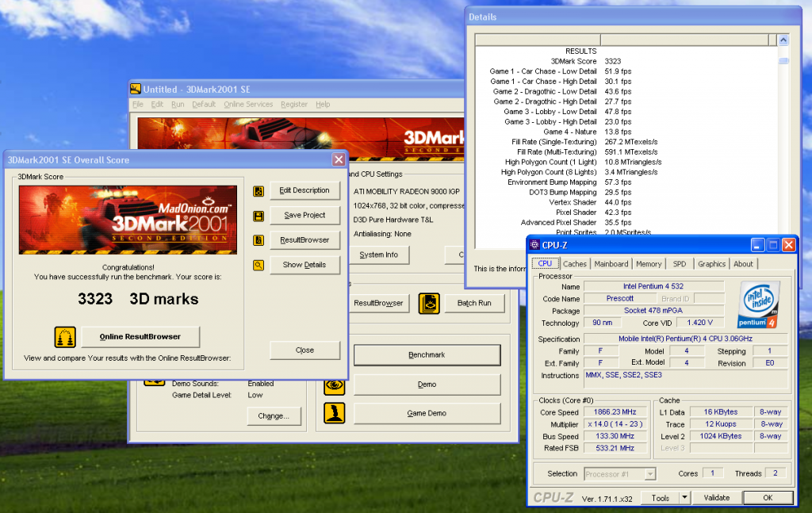Click the Specification field in CPU-Z
This screenshot has width=812, height=513.
686,339
